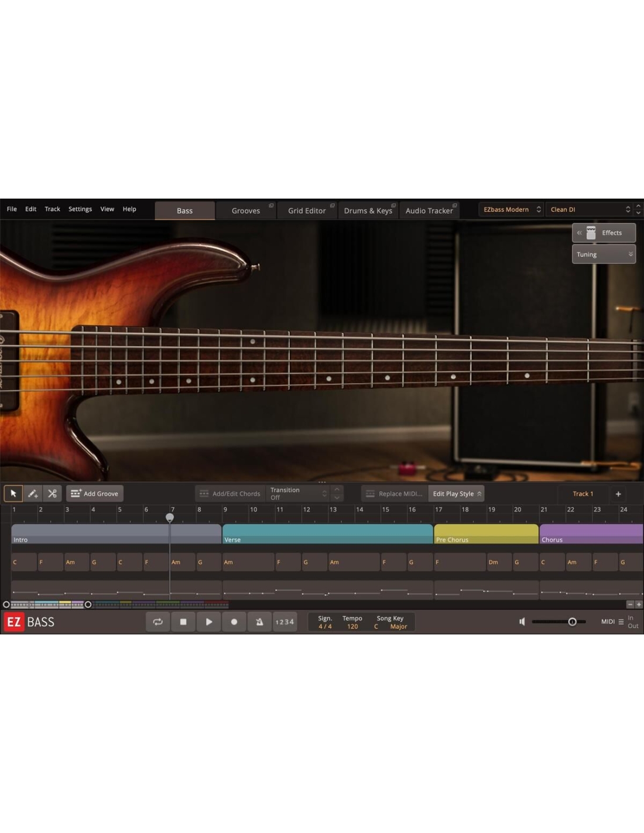The image size is (644, 833).
Task: Click the record button
Action: click(x=234, y=622)
